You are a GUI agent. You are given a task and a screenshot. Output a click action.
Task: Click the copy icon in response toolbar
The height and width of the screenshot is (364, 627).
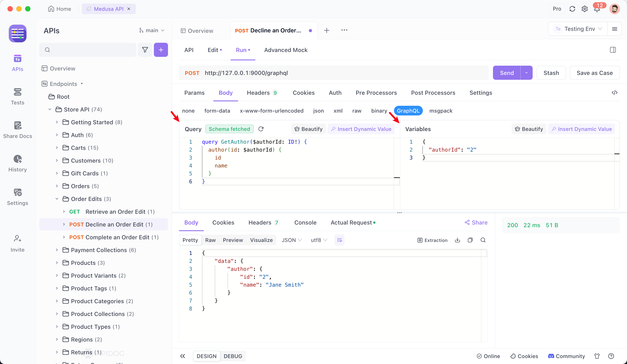tap(470, 240)
